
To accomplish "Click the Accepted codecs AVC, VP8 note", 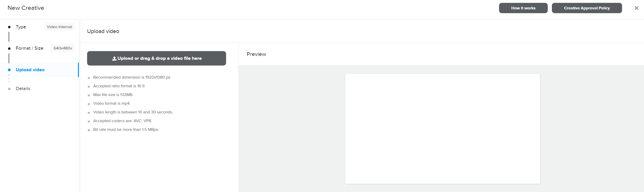I will [x=123, y=121].
